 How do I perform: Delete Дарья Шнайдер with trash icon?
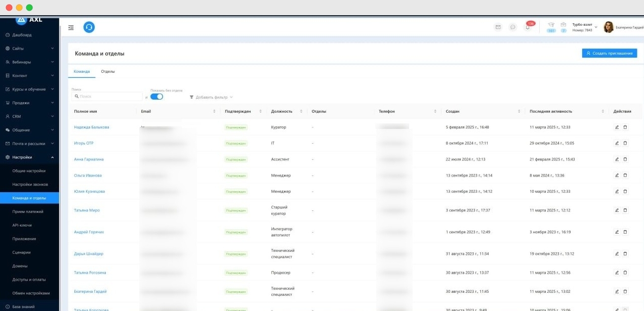tap(625, 254)
